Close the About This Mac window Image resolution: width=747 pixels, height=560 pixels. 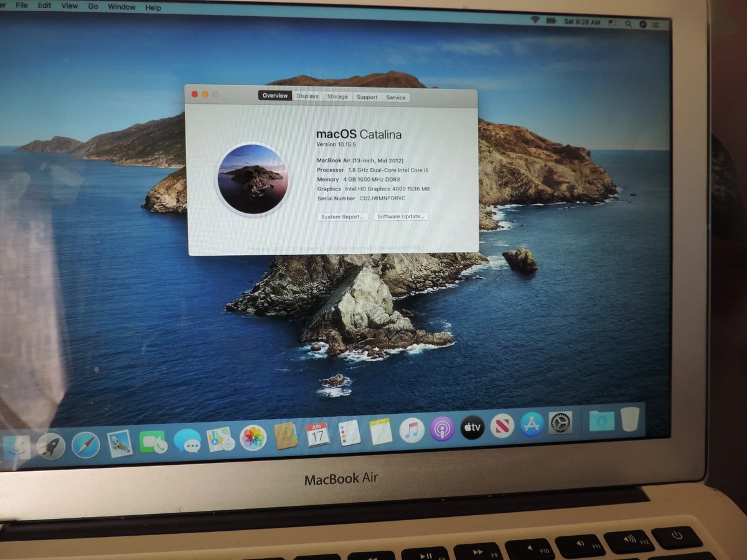click(194, 94)
